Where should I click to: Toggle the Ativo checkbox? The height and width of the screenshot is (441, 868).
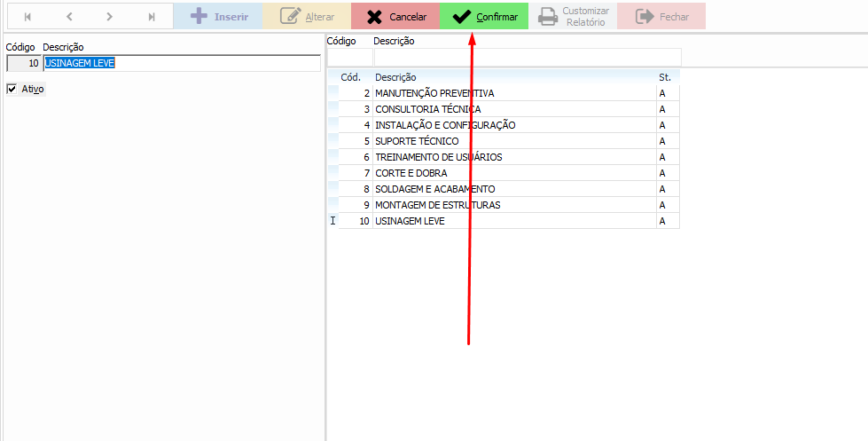click(12, 89)
